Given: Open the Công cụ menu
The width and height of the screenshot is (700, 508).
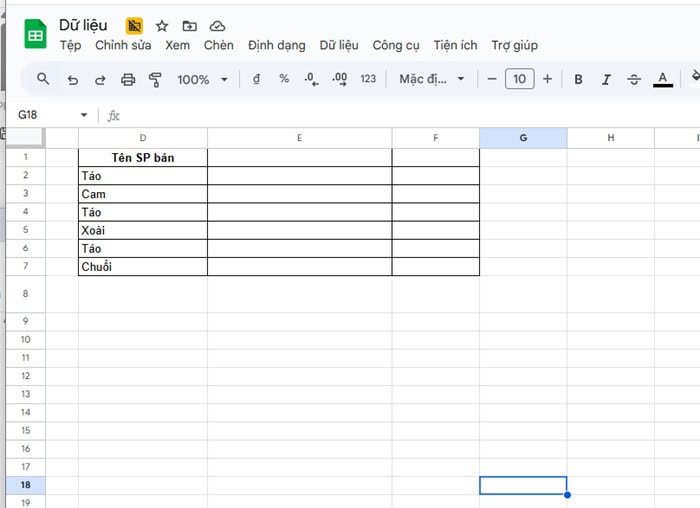Looking at the screenshot, I should [x=396, y=45].
